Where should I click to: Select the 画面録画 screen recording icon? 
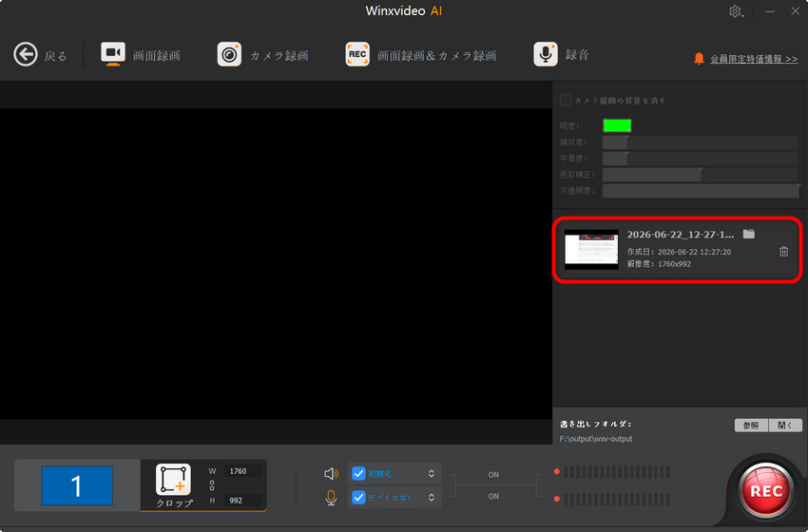click(x=113, y=53)
